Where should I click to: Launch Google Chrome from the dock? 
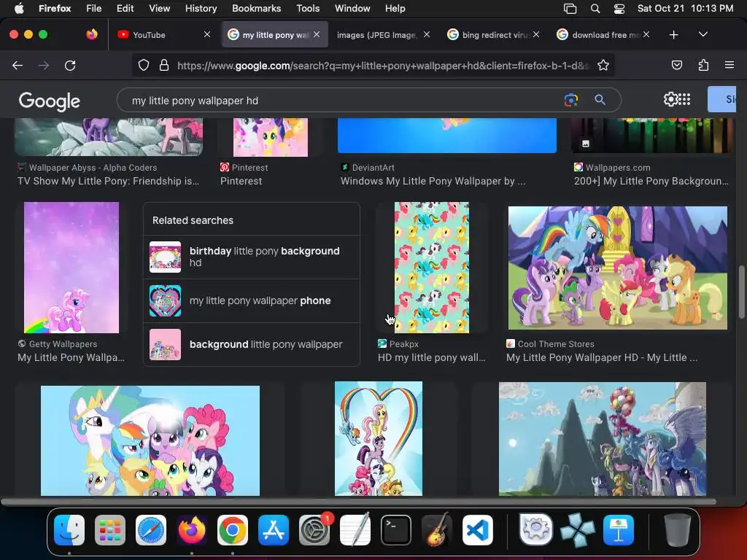[233, 530]
